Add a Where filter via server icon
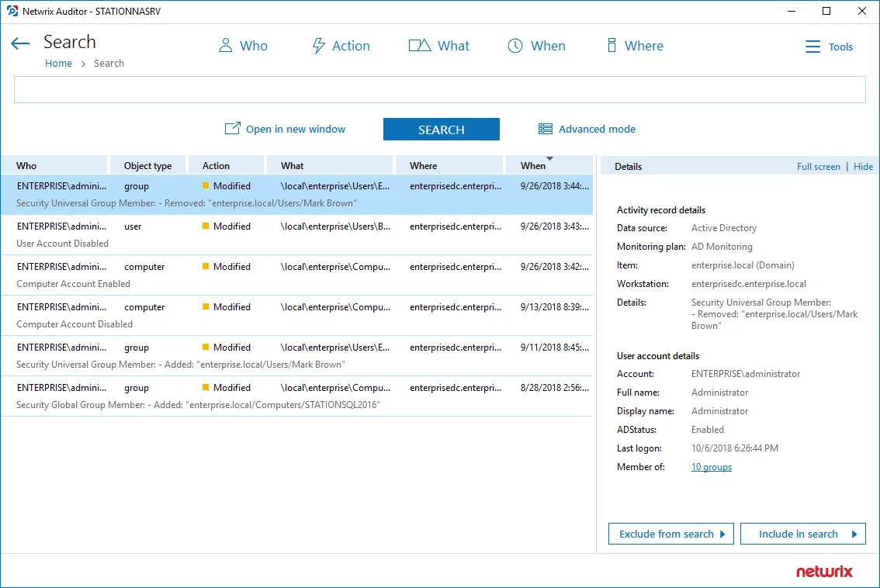This screenshot has height=588, width=880. click(611, 46)
